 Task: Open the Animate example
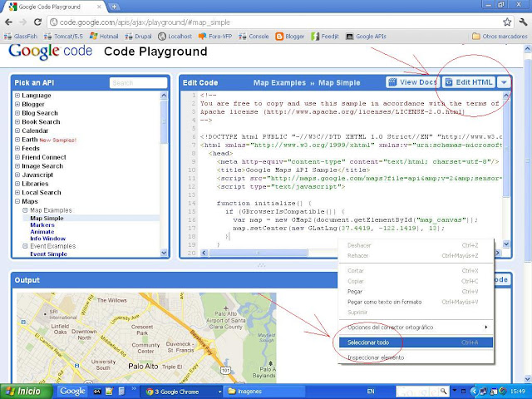coord(42,232)
